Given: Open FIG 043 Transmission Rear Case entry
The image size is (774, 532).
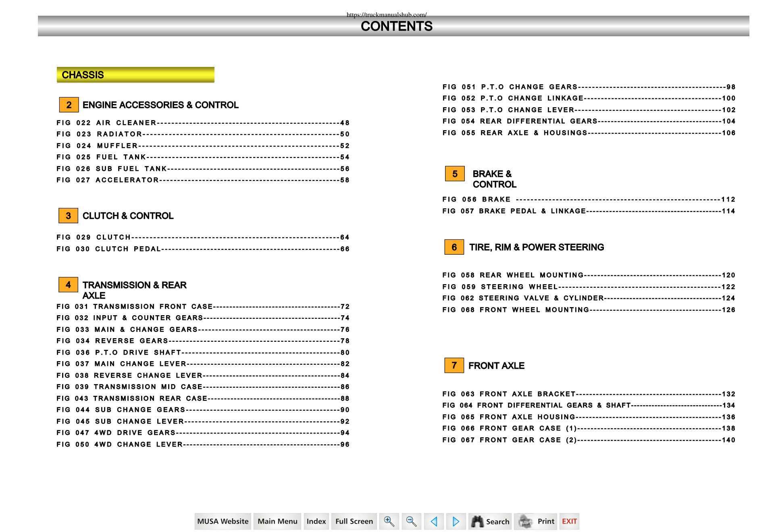Looking at the screenshot, I should [x=203, y=399].
